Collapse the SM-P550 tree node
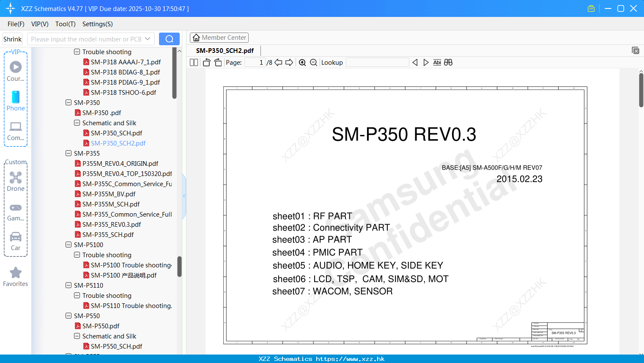This screenshot has width=644, height=363. coord(69,316)
